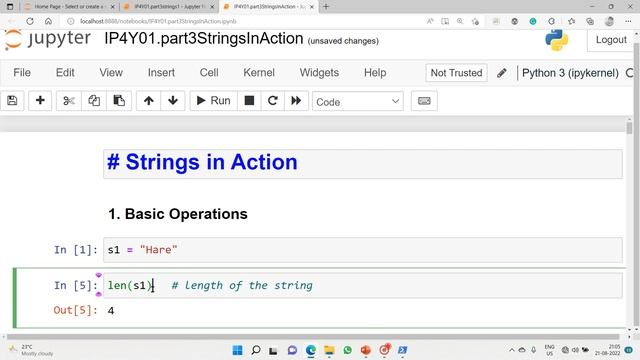Screen dimensions: 640x360
Task: Switch to the Home Page browser tab
Action: point(69,7)
